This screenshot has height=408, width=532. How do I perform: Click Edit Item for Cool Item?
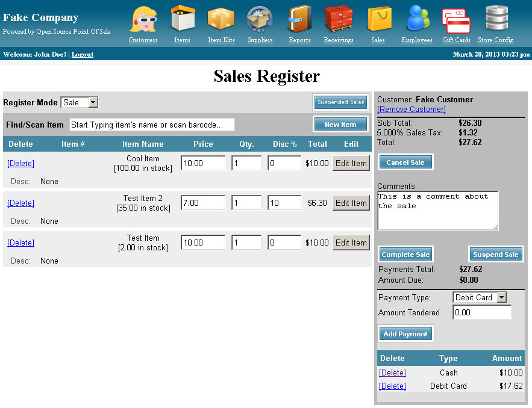tap(351, 163)
